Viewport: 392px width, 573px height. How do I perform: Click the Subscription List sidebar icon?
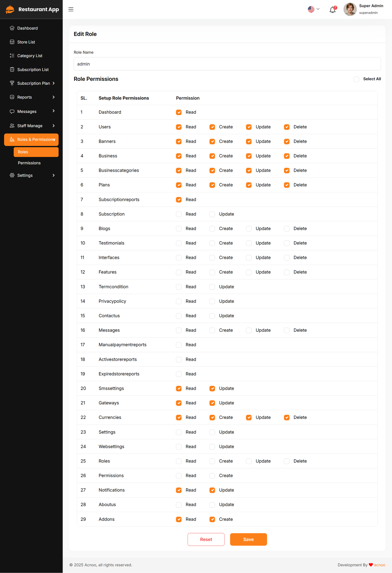pyautogui.click(x=12, y=70)
